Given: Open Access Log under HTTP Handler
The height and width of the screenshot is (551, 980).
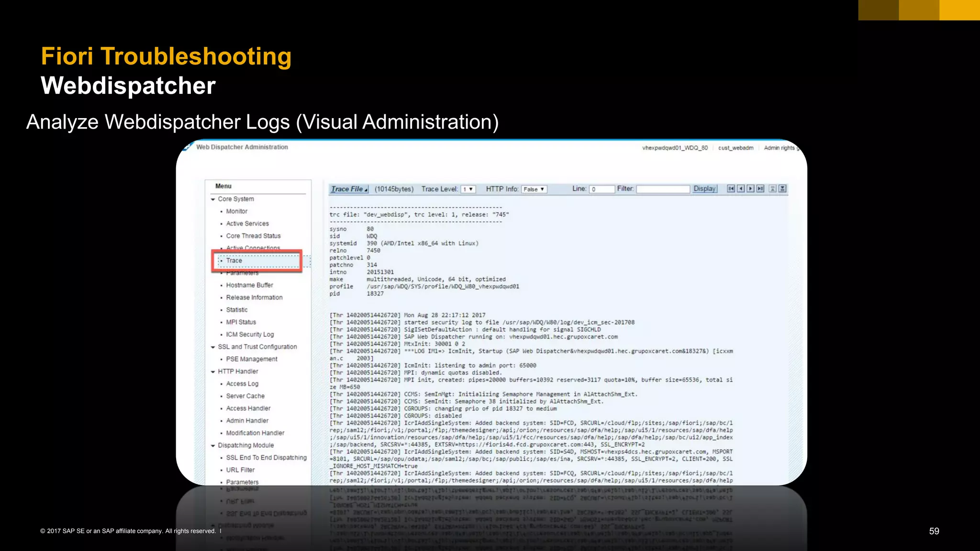Looking at the screenshot, I should click(x=242, y=384).
